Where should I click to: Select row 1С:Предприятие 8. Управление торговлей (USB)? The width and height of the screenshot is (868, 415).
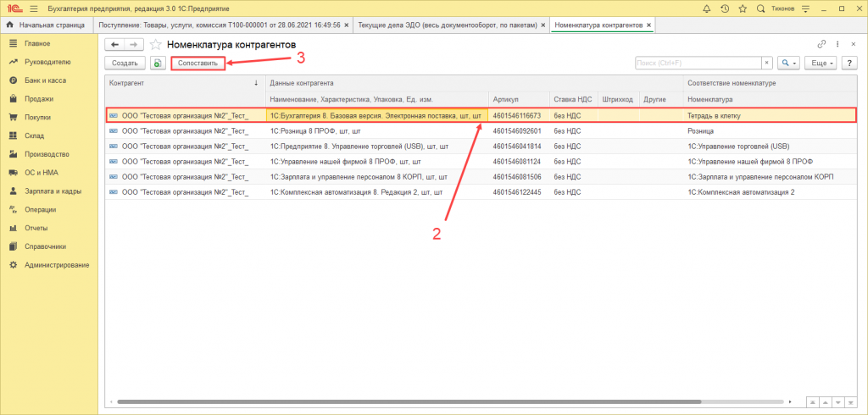tap(481, 147)
